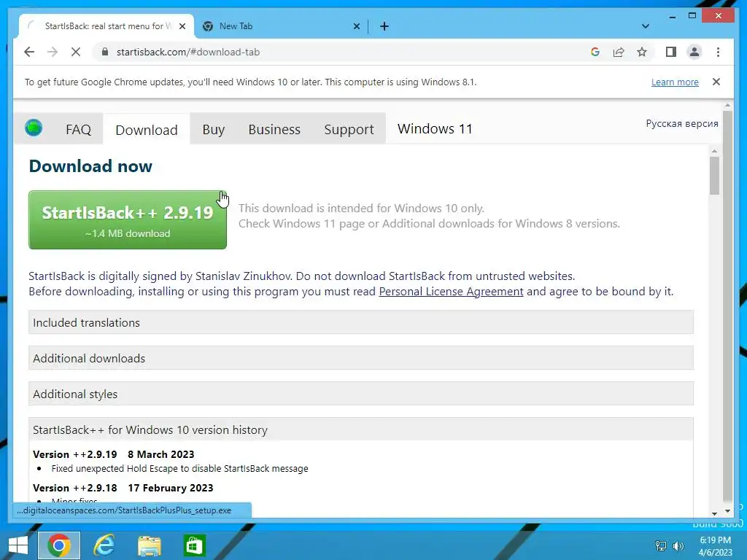Open the Personal License Agreement link
This screenshot has width=747, height=560.
[451, 292]
